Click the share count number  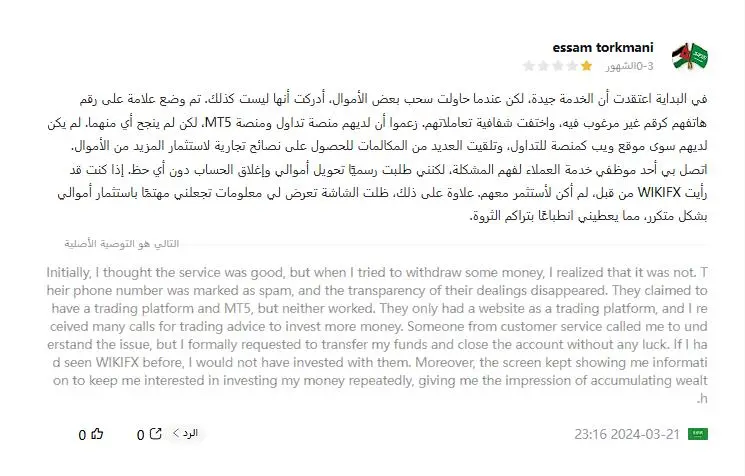(141, 435)
